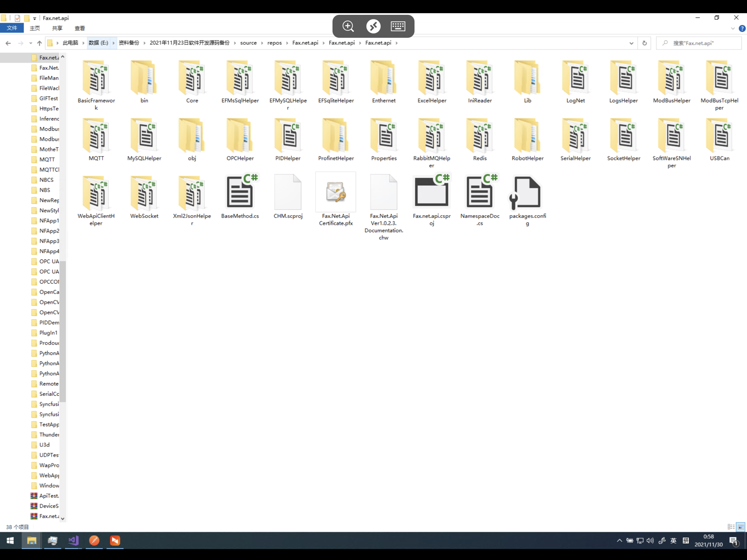Image resolution: width=747 pixels, height=560 pixels.
Task: Click the refresh button beside address bar
Action: click(x=644, y=43)
